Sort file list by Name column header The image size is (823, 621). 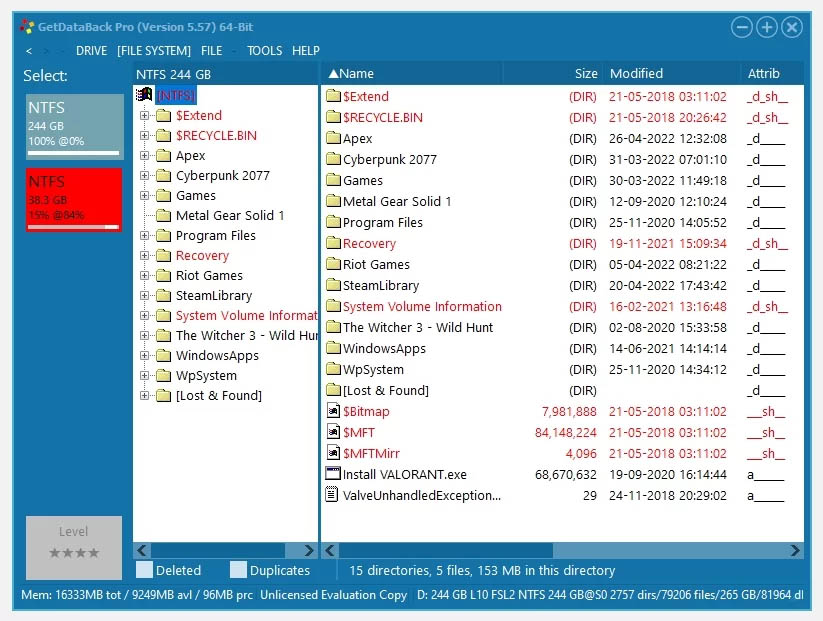(412, 73)
